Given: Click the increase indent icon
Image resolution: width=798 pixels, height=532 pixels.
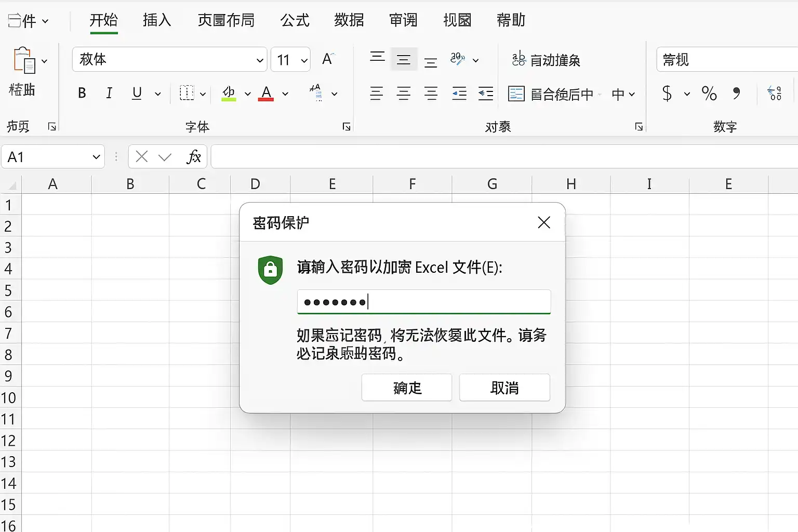Looking at the screenshot, I should [486, 94].
